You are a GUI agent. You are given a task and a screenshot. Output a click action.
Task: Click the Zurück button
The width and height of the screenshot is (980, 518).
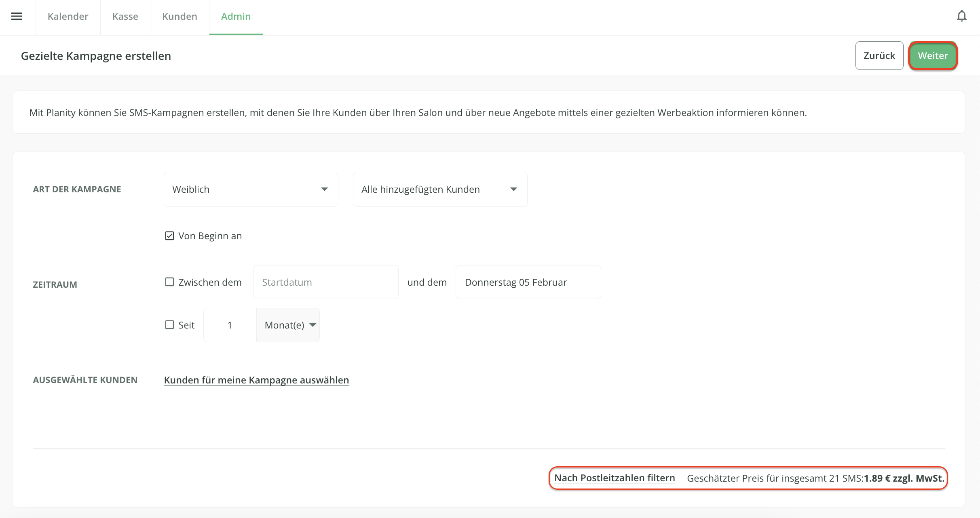pos(879,56)
